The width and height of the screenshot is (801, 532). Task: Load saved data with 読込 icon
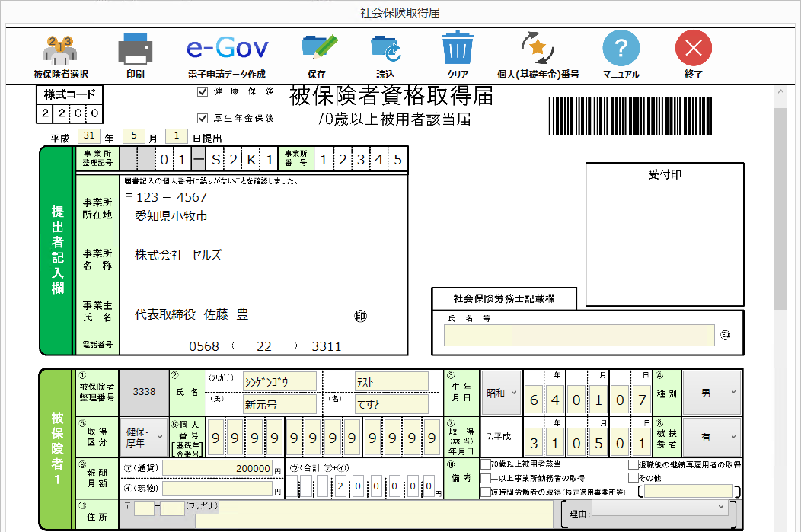(x=386, y=56)
